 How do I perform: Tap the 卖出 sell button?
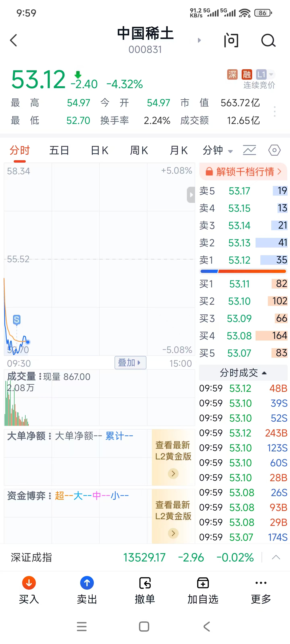(x=87, y=590)
